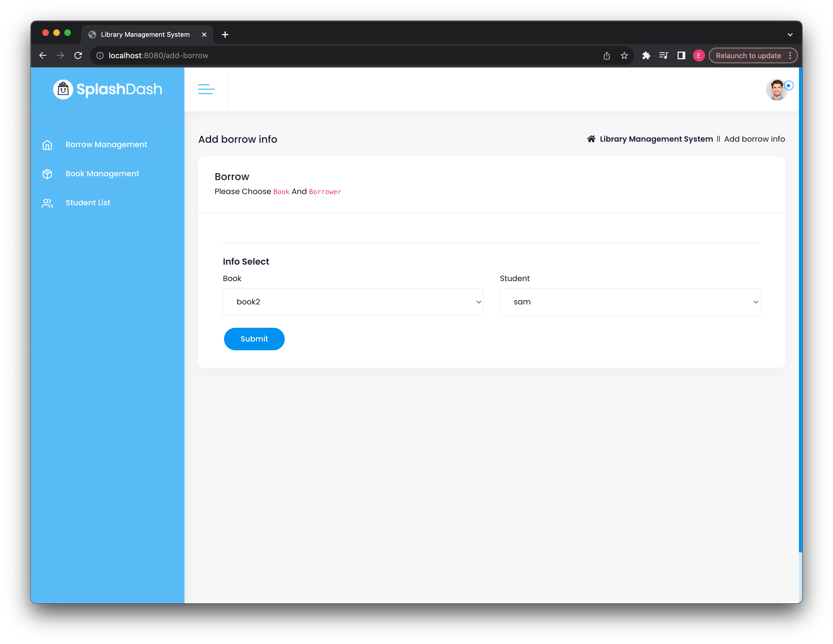Bookmark this page with star icon
833x644 pixels.
point(624,56)
